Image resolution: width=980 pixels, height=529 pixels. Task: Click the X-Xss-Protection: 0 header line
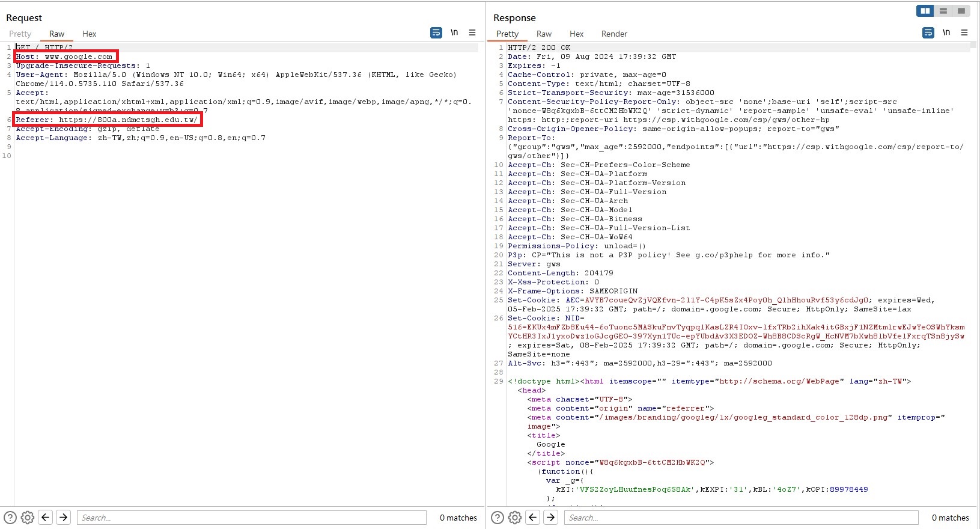[553, 282]
